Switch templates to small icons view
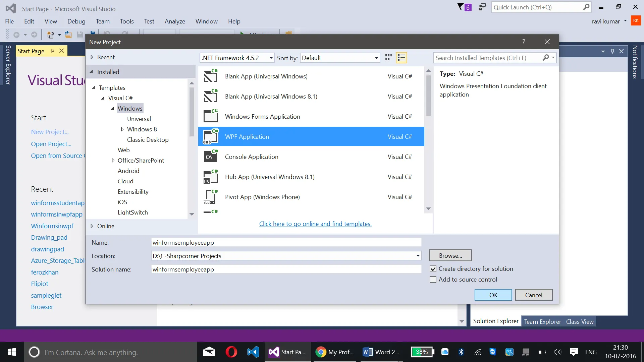Viewport: 644px width, 362px height. click(388, 58)
